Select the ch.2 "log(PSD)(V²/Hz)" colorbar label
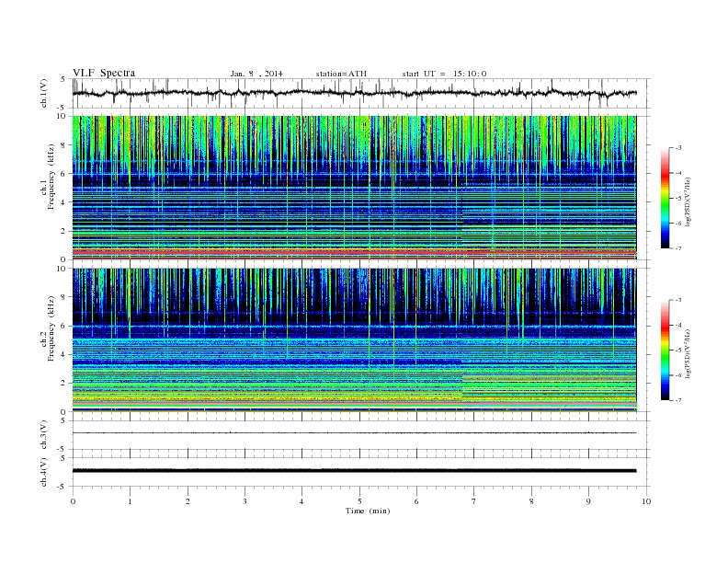Image resolution: width=728 pixels, height=563 pixels. point(688,352)
